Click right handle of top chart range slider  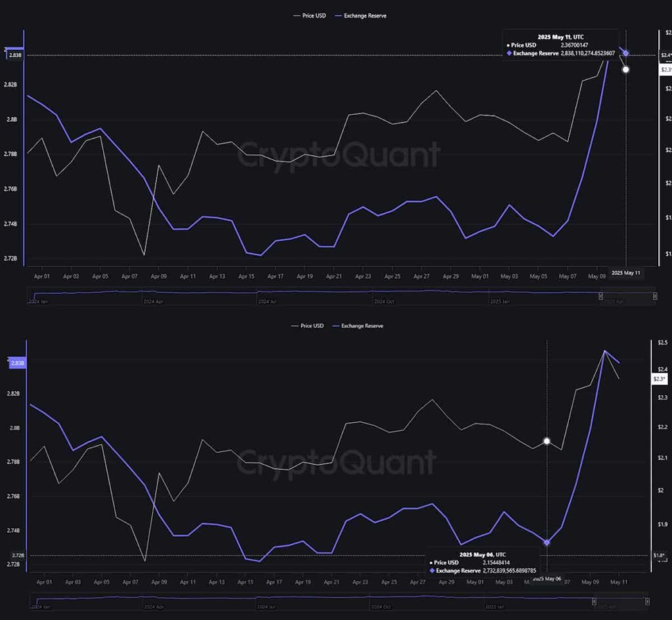pos(654,297)
